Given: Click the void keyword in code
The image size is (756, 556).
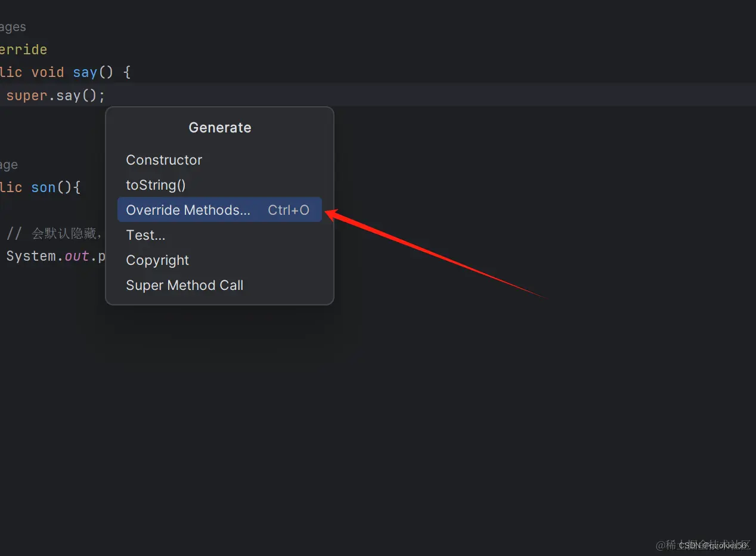Looking at the screenshot, I should coord(48,72).
